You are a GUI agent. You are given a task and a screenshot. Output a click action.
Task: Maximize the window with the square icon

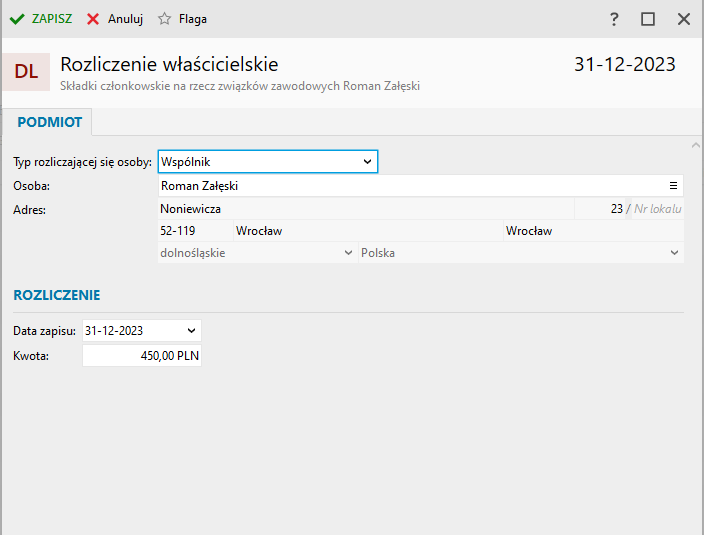tap(647, 19)
